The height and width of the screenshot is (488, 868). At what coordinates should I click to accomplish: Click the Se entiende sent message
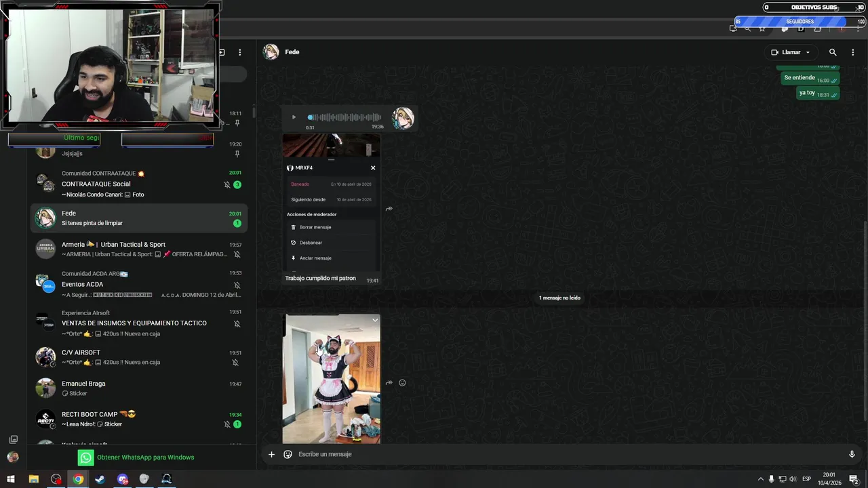(x=810, y=78)
